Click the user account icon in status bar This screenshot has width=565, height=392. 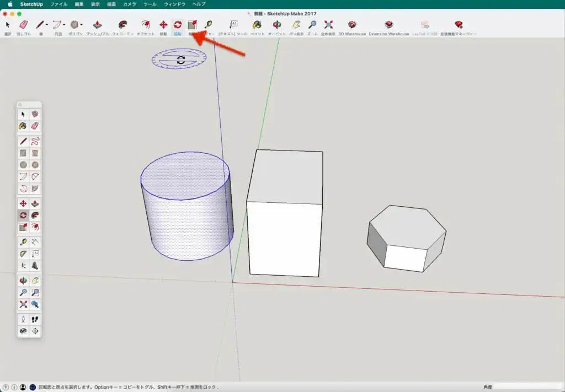(23, 388)
